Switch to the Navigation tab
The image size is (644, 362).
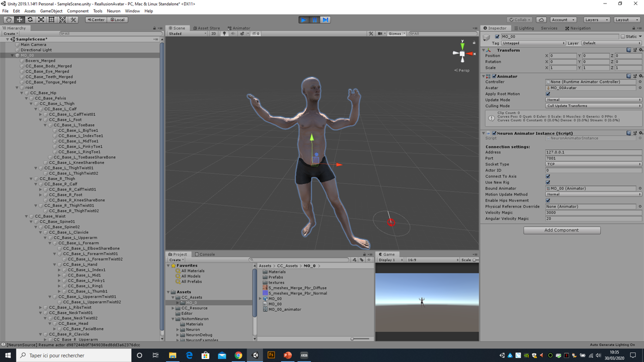[578, 28]
